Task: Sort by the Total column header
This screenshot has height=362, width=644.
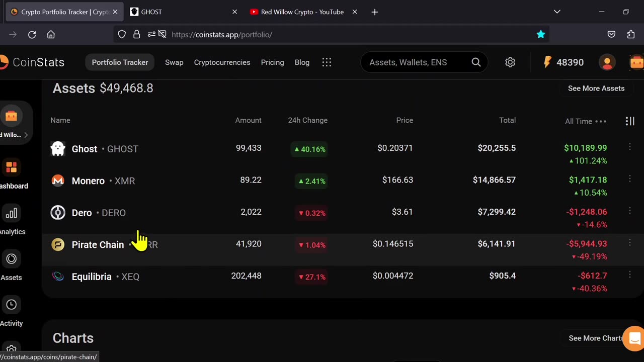Action: [x=507, y=120]
